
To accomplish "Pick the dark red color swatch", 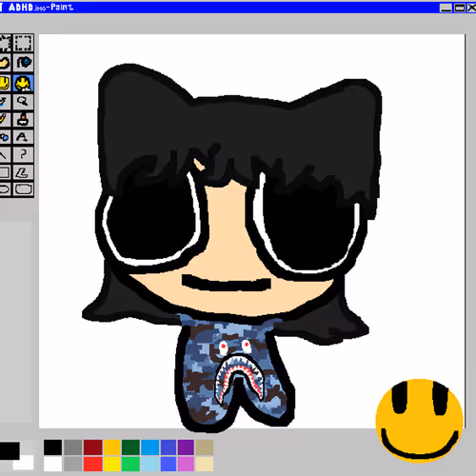I will click(92, 447).
